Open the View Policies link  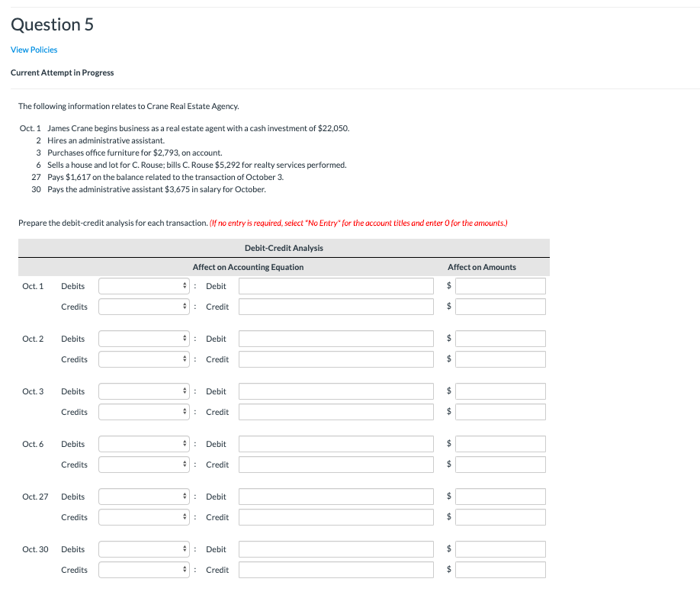(34, 49)
